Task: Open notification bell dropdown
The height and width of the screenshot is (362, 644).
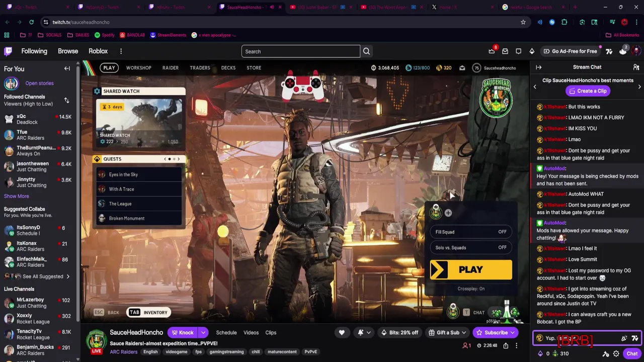Action: coord(364,332)
